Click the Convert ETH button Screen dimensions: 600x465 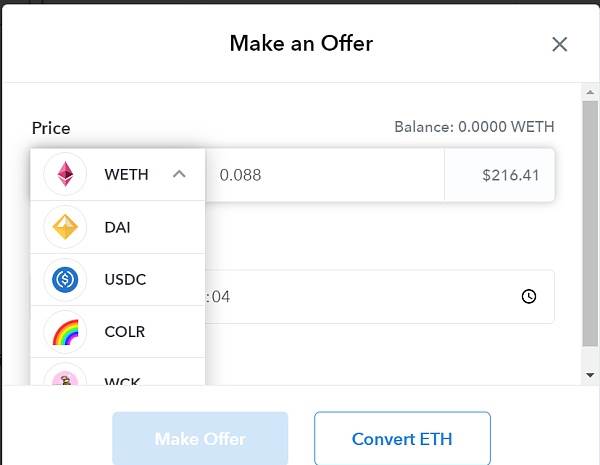[402, 439]
